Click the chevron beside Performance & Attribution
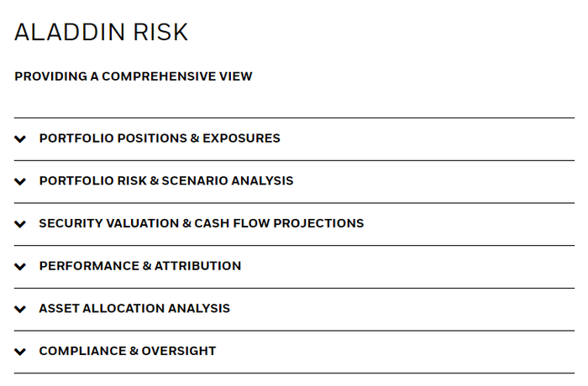This screenshot has height=386, width=588. 21,267
